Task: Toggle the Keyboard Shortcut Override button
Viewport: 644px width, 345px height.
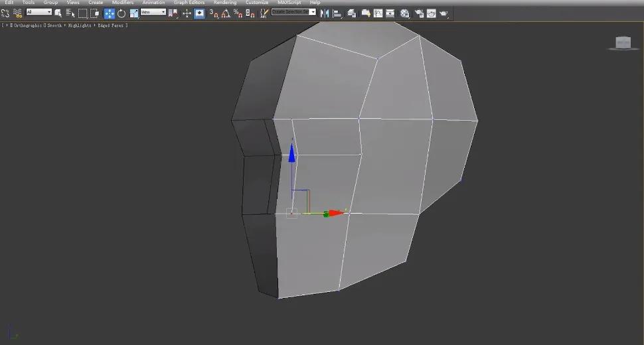Action: click(x=199, y=13)
